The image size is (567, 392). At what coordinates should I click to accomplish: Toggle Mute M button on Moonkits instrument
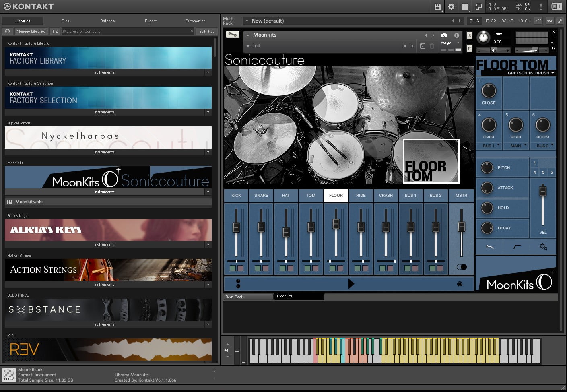[x=470, y=48]
